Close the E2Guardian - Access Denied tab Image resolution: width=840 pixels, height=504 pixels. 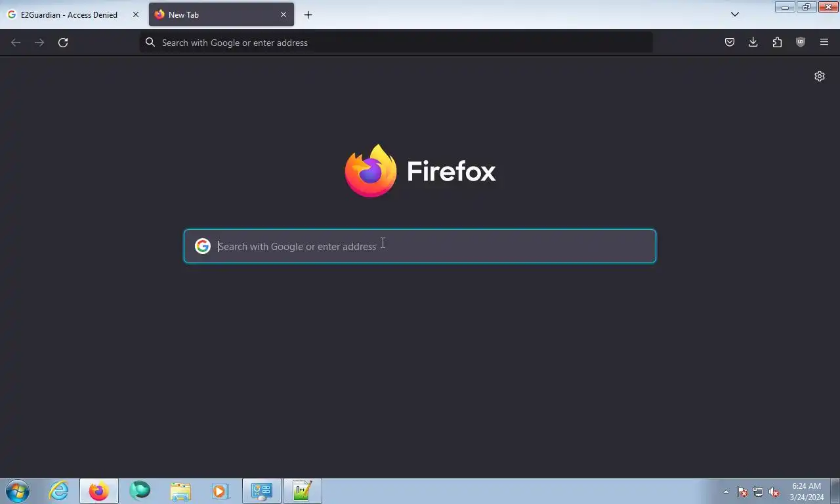click(136, 14)
